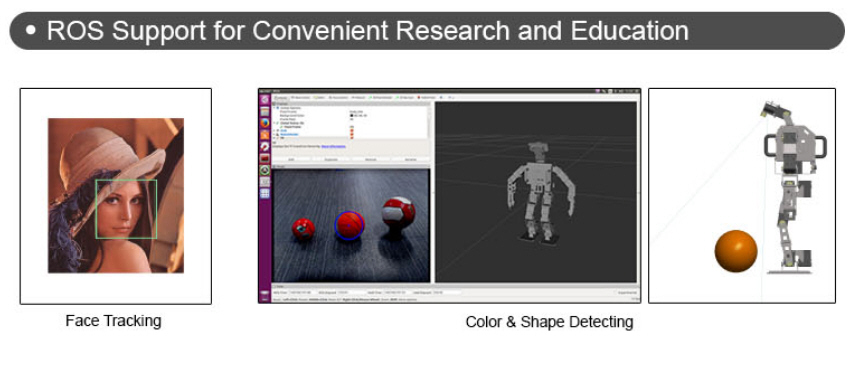This screenshot has width=858, height=366.
Task: Click the Face Tracking portrait image
Action: (x=116, y=195)
